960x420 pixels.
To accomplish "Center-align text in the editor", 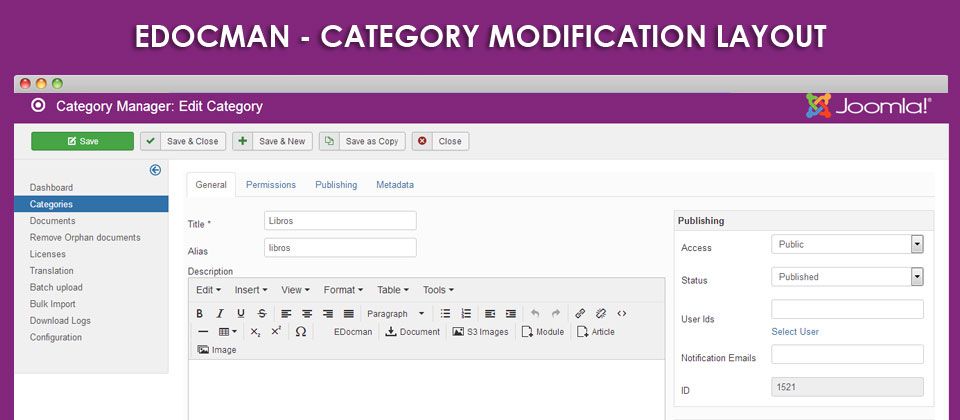I will (307, 313).
